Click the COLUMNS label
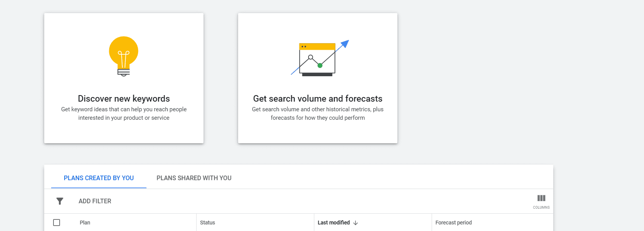This screenshot has height=231, width=644. [x=541, y=208]
